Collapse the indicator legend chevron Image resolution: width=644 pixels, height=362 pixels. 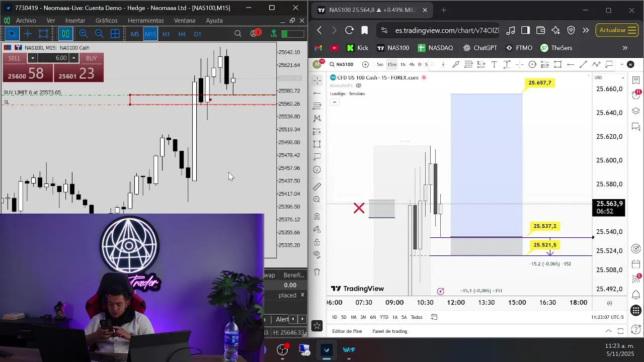click(334, 102)
